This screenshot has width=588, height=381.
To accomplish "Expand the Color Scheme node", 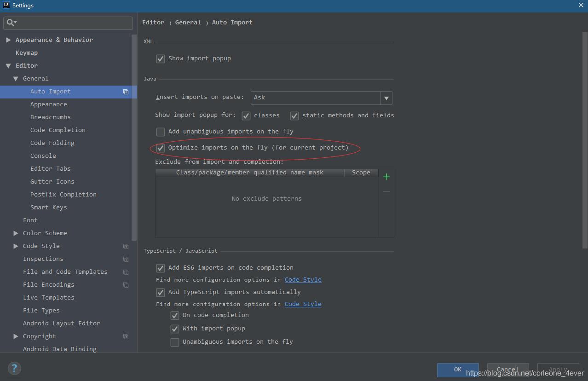I will tap(16, 233).
